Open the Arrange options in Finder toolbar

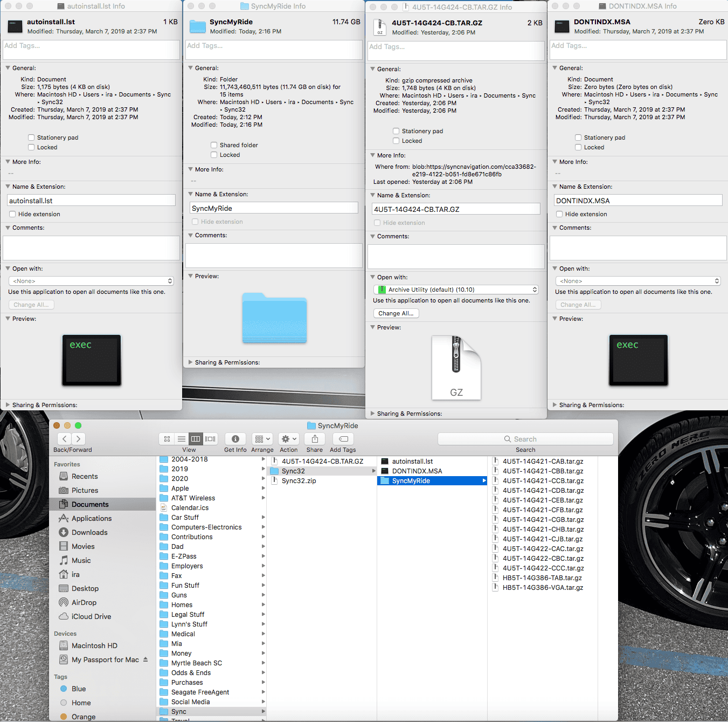pyautogui.click(x=262, y=439)
